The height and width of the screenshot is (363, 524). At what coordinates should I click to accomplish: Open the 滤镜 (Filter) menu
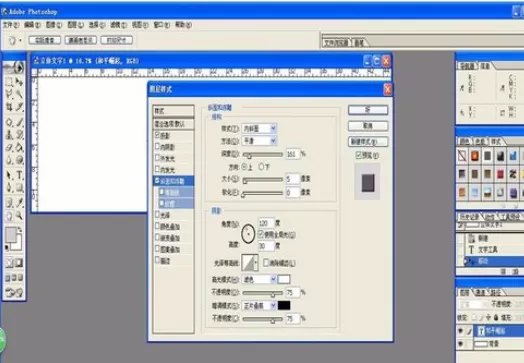point(119,25)
